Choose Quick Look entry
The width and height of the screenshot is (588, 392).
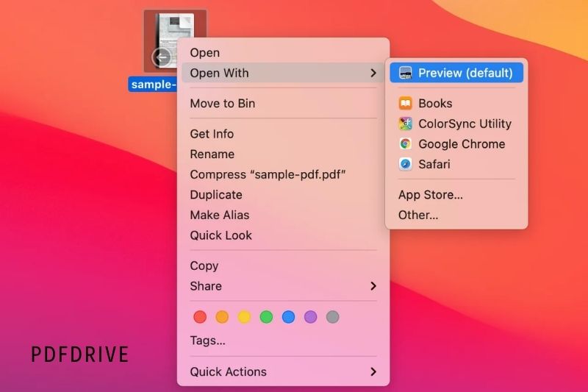283,235
